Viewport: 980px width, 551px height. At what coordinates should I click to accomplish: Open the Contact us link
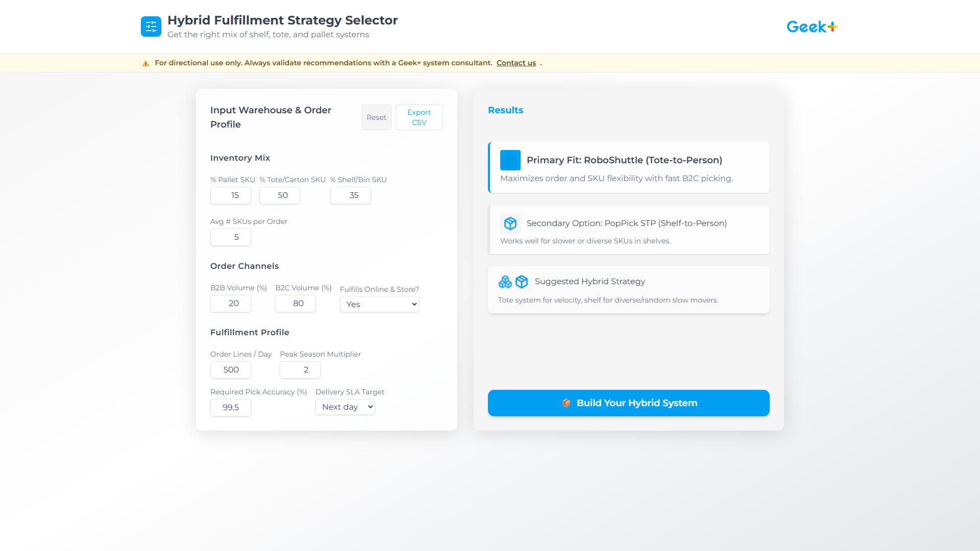tap(516, 63)
